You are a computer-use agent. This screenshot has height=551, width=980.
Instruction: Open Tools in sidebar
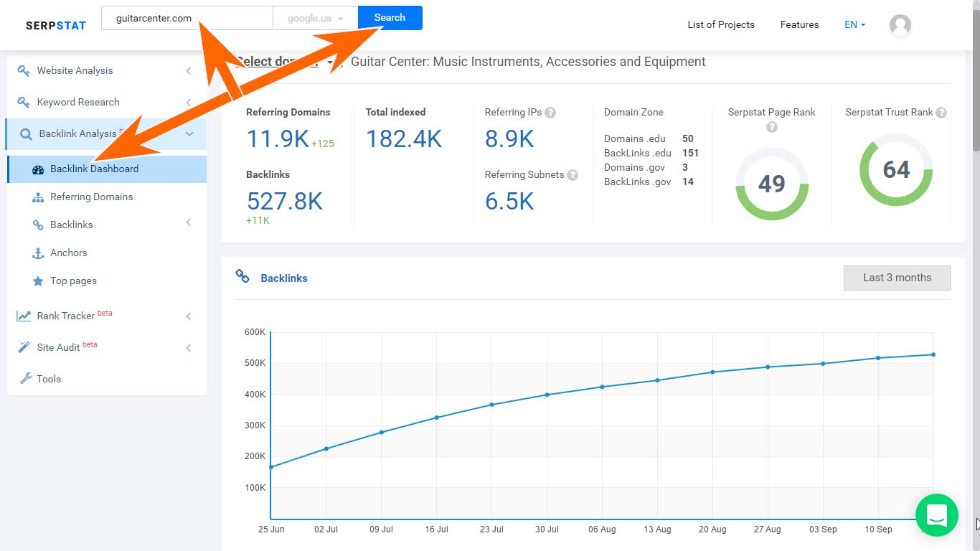[x=49, y=379]
